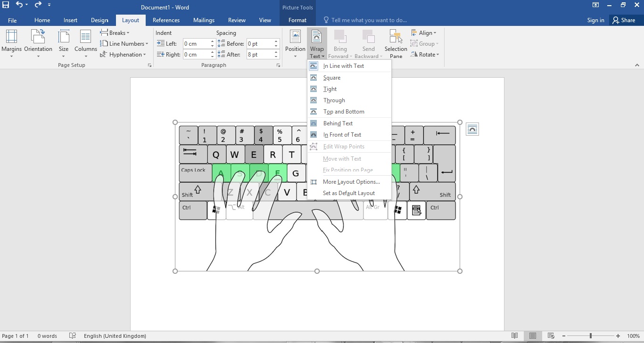Image resolution: width=644 pixels, height=343 pixels.
Task: Switch to the Mailings tab
Action: tap(204, 20)
